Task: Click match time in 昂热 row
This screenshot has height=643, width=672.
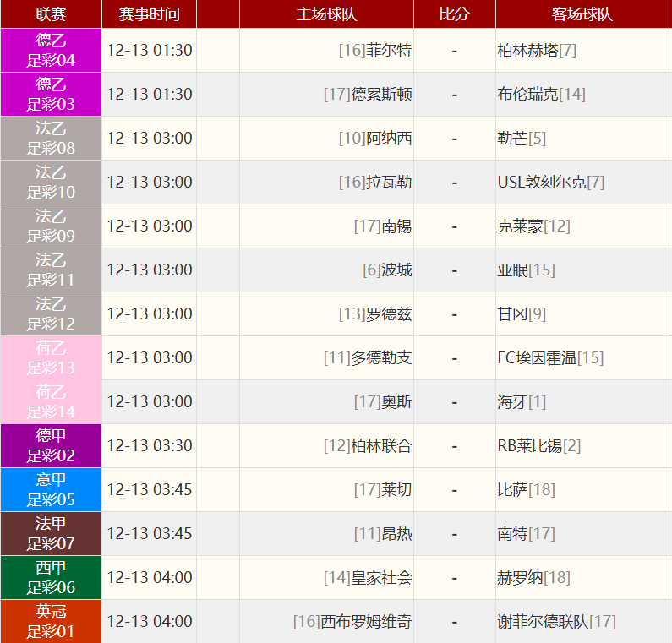Action: [x=149, y=533]
